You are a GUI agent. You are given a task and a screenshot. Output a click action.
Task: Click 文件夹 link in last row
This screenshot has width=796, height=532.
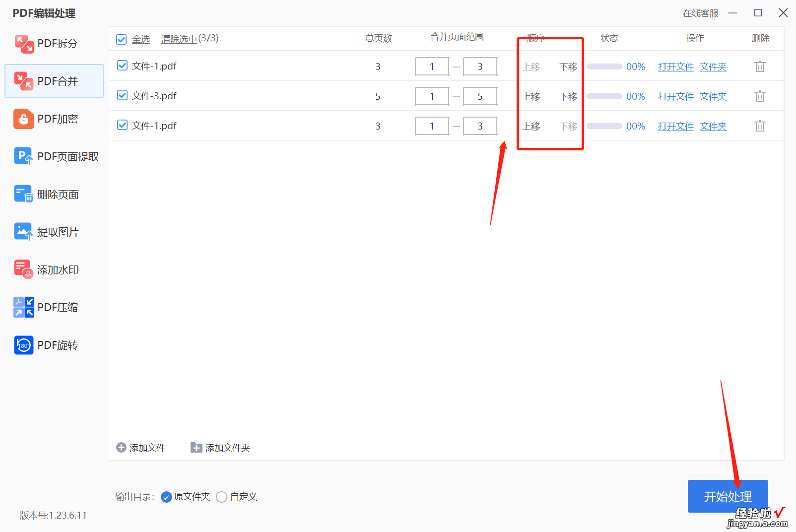(713, 127)
